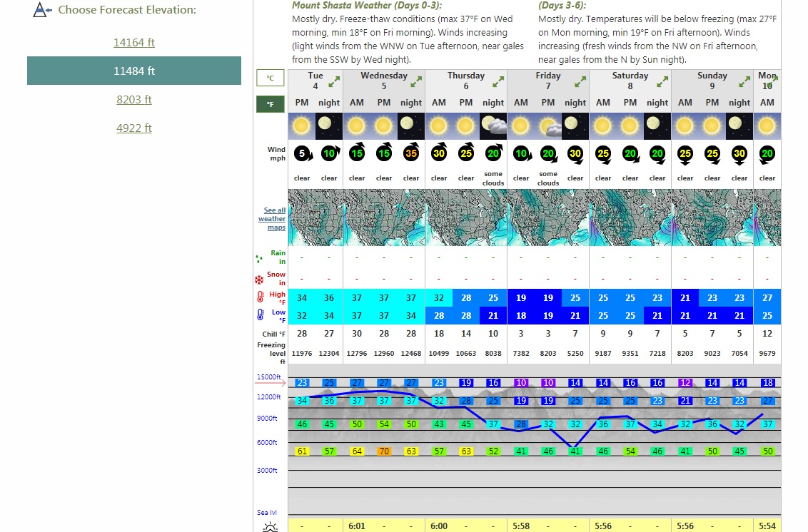The width and height of the screenshot is (808, 532).
Task: Click the sunrise icon
Action: tap(270, 527)
